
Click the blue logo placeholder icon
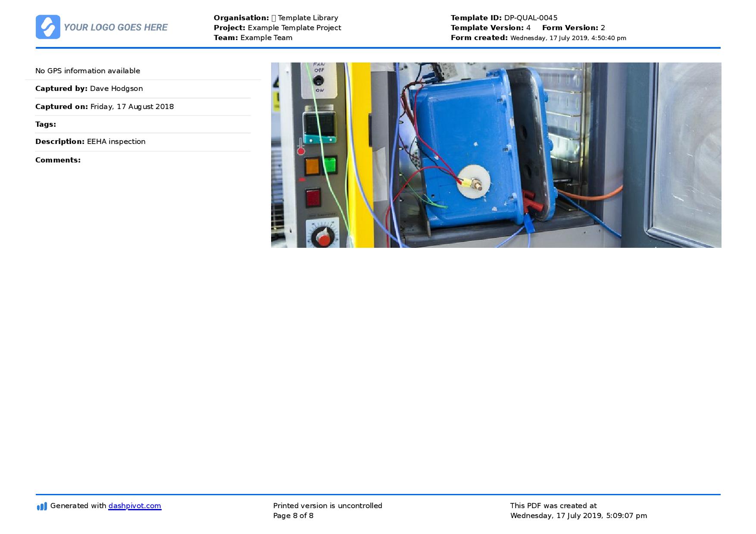pyautogui.click(x=48, y=27)
